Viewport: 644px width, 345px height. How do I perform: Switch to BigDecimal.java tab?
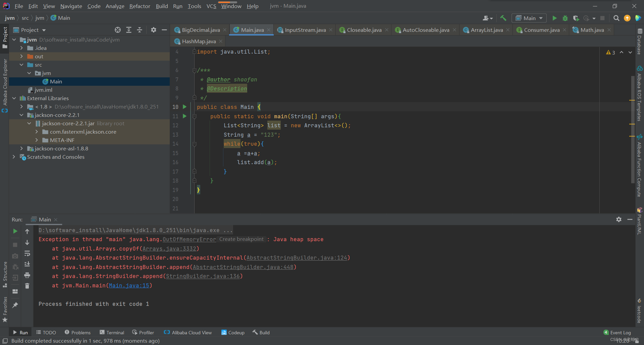201,30
